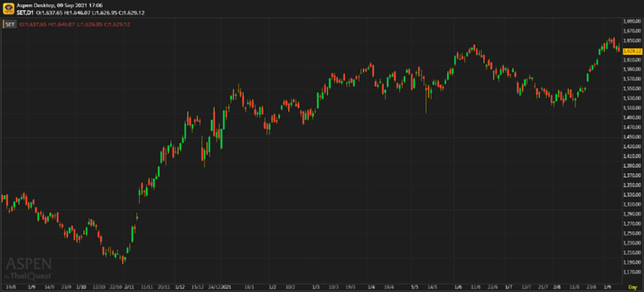This screenshot has height=292, width=644.
Task: Click the 'Aspen Desktop, 09 Sep 2021 17:06' title
Action: (x=60, y=5)
